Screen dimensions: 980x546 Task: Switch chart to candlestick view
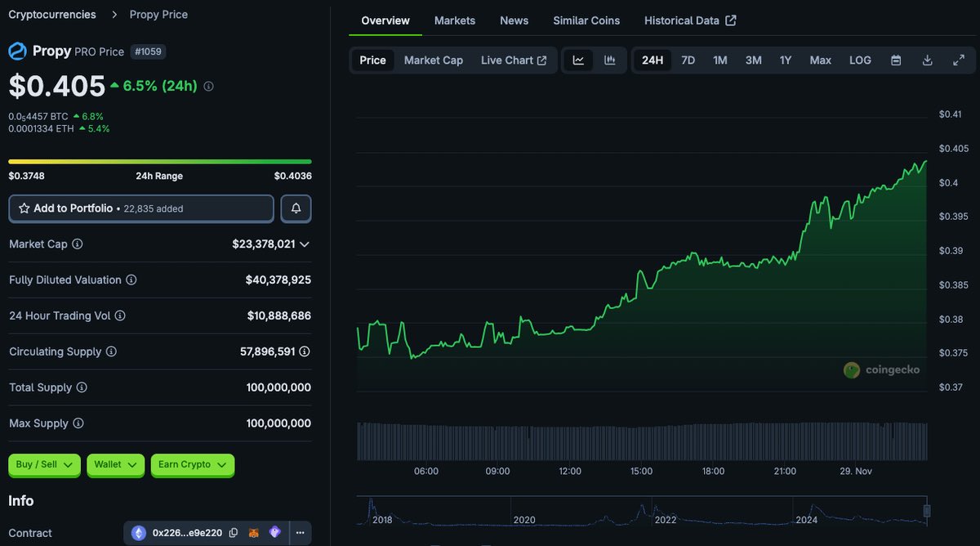click(x=608, y=60)
